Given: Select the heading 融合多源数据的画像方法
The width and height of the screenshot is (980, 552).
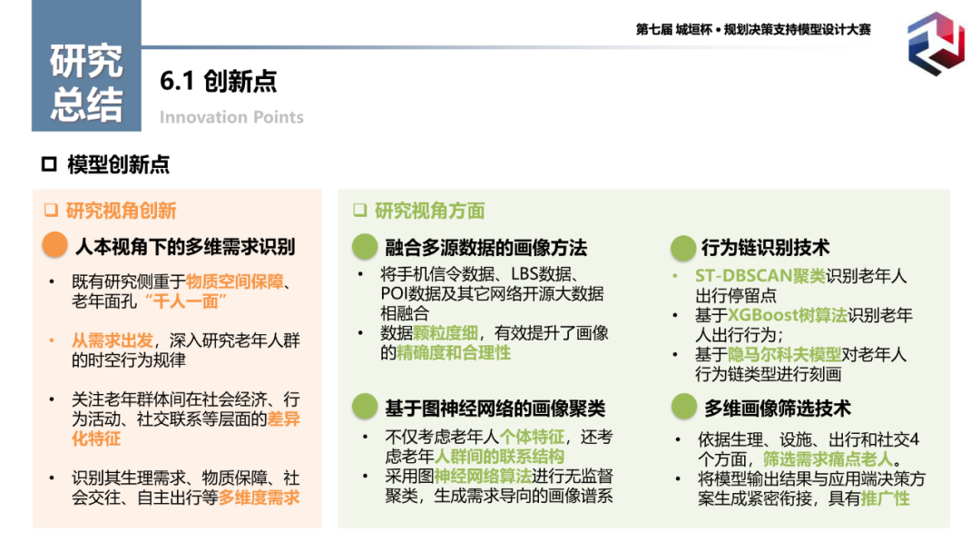Looking at the screenshot, I should point(486,248).
